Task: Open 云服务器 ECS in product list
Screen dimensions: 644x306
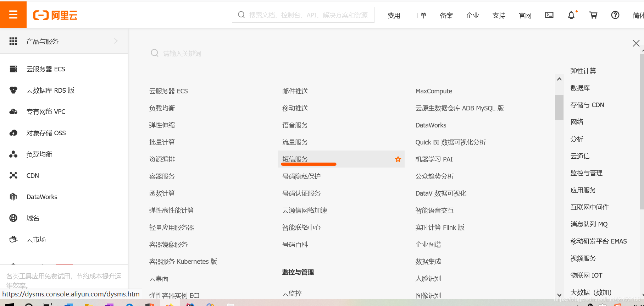Action: [x=168, y=91]
